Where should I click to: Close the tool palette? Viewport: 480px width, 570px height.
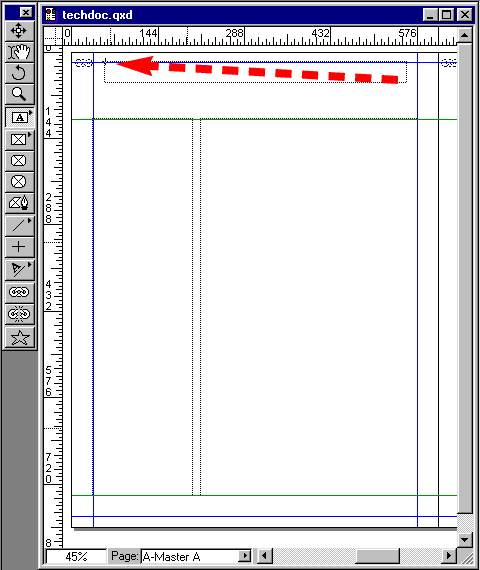(x=26, y=13)
